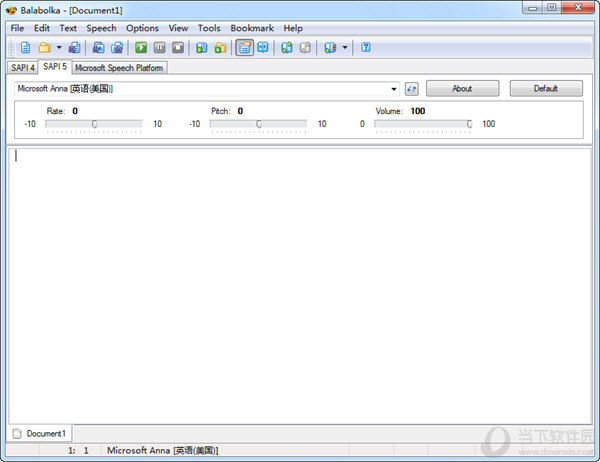Expand the arrow beside the Open folder icon
The width and height of the screenshot is (600, 462).
pyautogui.click(x=59, y=47)
